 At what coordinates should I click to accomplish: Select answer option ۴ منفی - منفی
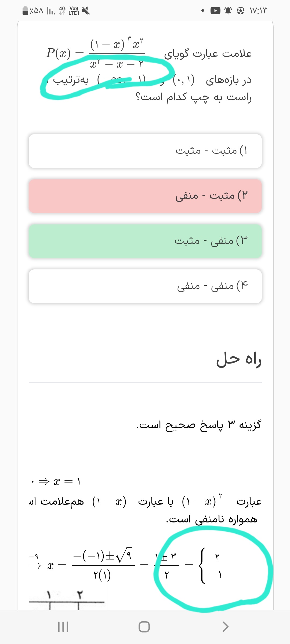click(x=145, y=286)
